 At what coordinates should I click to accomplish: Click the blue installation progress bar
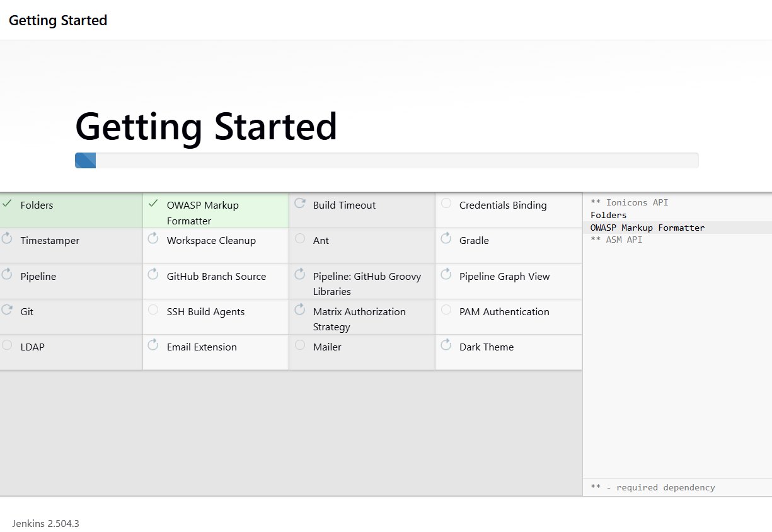pyautogui.click(x=86, y=161)
